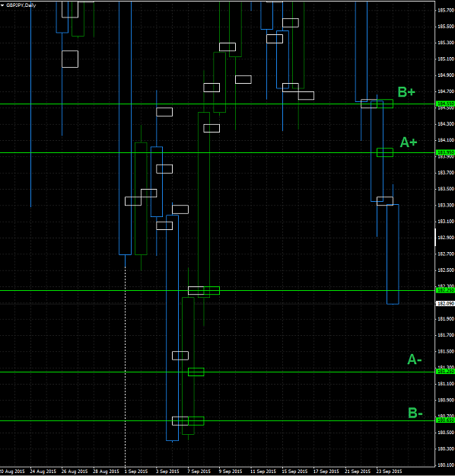Select the horizontal line below the A- label
This screenshot has width=455, height=476.
[x=218, y=372]
